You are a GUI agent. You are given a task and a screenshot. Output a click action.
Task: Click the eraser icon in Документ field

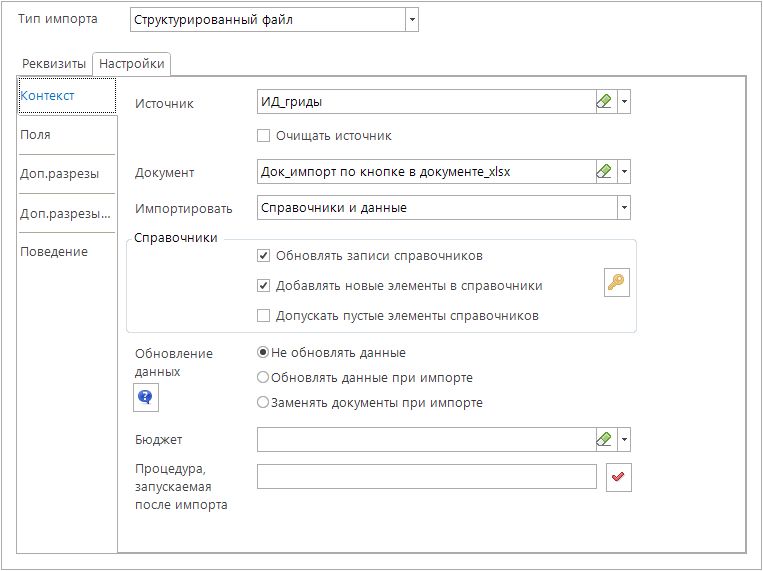coord(603,171)
